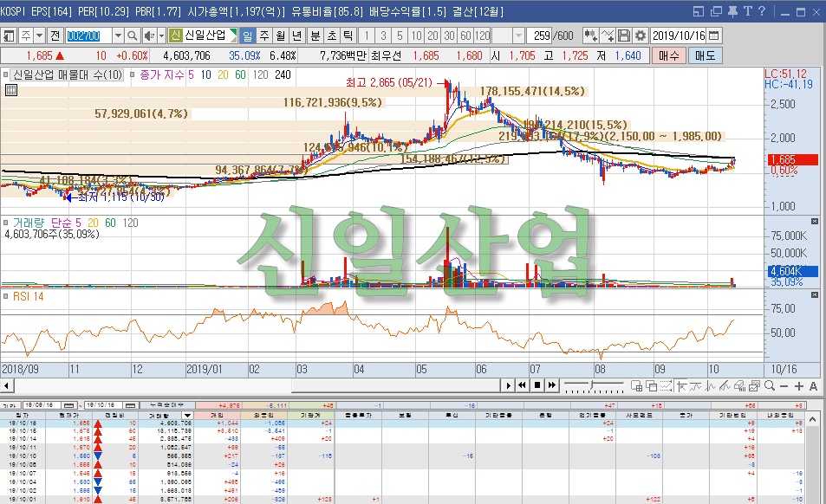The height and width of the screenshot is (504, 826).
Task: Click the crosshair cursor tool in bottom toolbar
Action: pos(681,386)
